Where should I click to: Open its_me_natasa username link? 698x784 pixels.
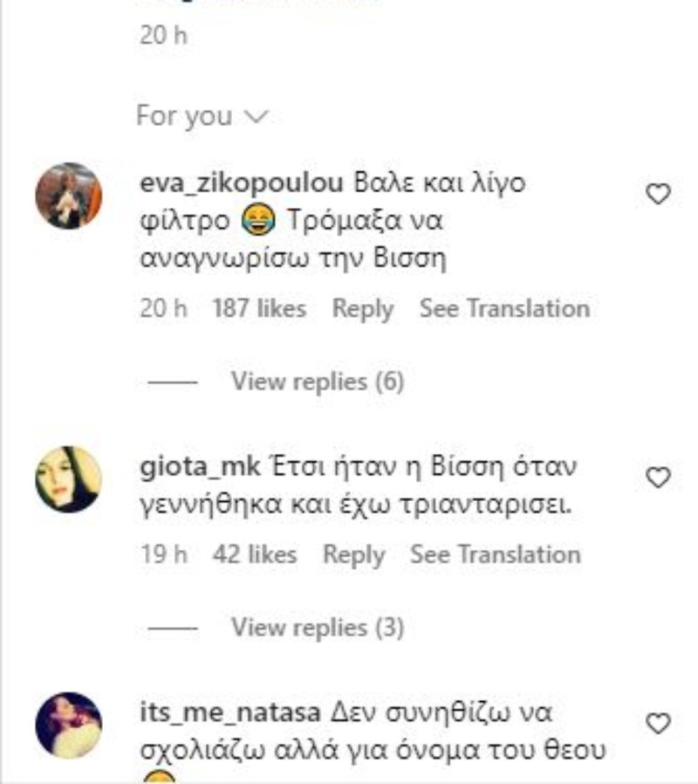[x=229, y=713]
